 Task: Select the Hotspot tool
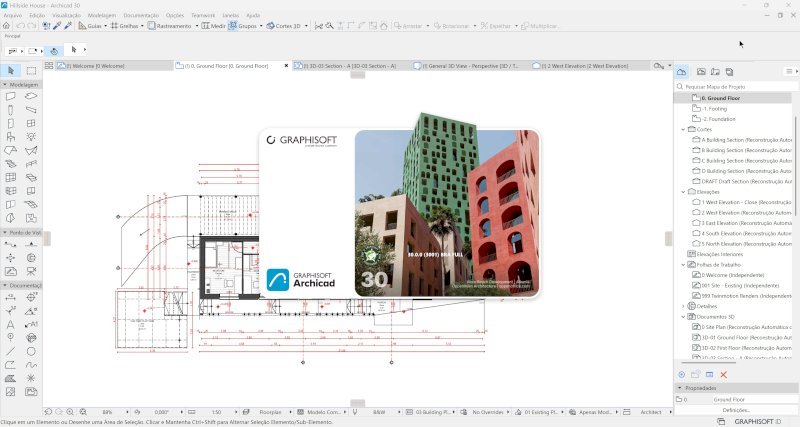tap(31, 378)
